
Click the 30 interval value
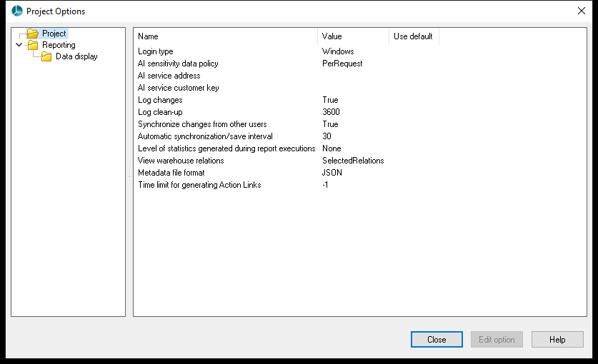(x=327, y=136)
